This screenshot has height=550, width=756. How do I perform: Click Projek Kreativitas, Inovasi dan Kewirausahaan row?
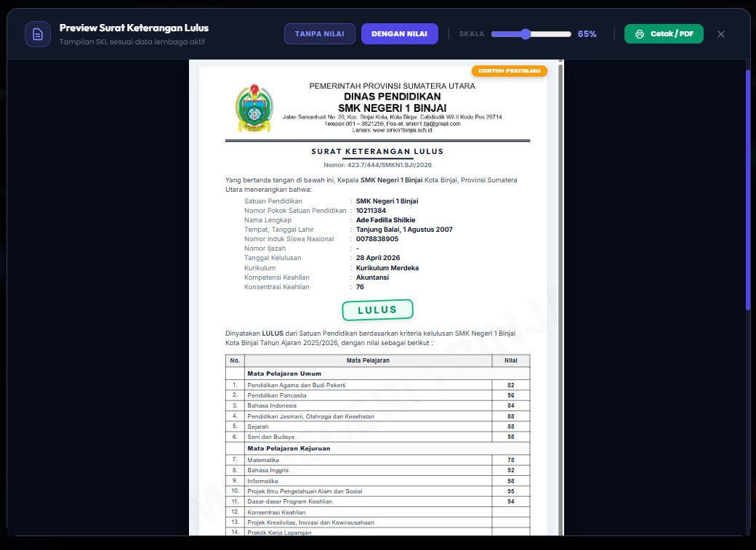pos(377,522)
